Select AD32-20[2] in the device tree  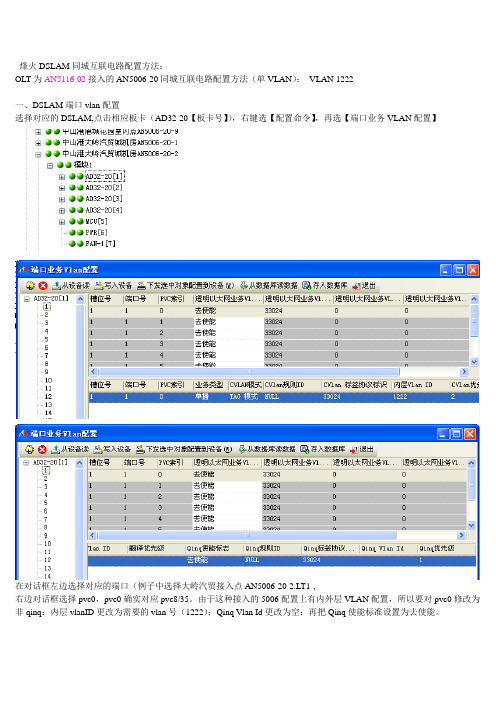104,188
